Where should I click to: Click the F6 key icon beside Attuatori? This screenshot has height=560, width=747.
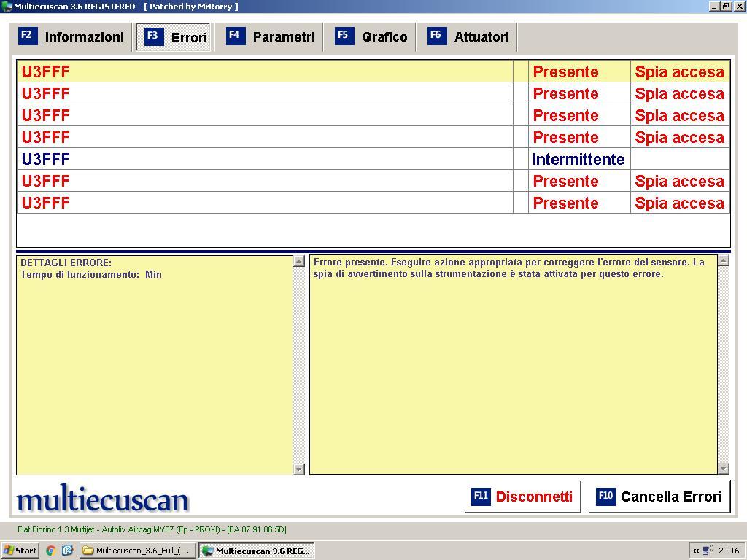tap(437, 36)
